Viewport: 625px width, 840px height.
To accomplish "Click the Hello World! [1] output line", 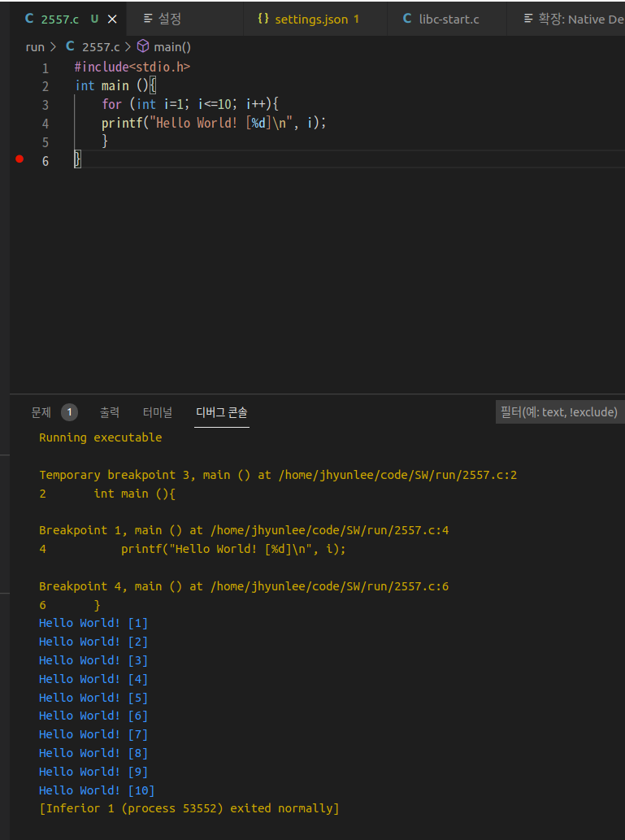I will click(93, 623).
